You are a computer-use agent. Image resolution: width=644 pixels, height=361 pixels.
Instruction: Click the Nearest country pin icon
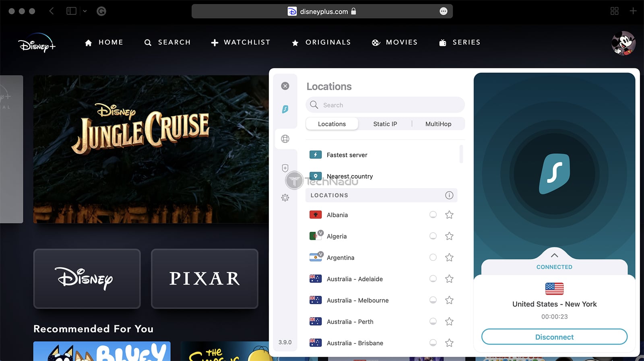[x=316, y=176]
